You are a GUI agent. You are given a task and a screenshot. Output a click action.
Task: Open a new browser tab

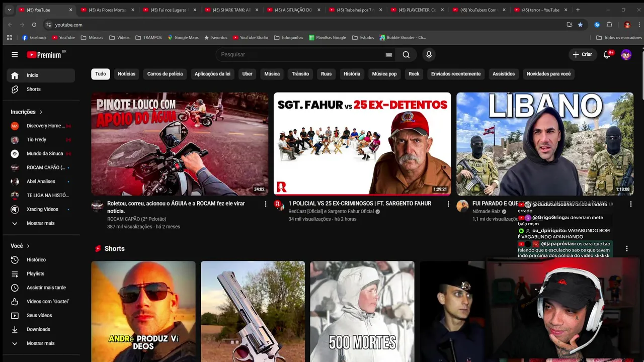[x=578, y=10]
